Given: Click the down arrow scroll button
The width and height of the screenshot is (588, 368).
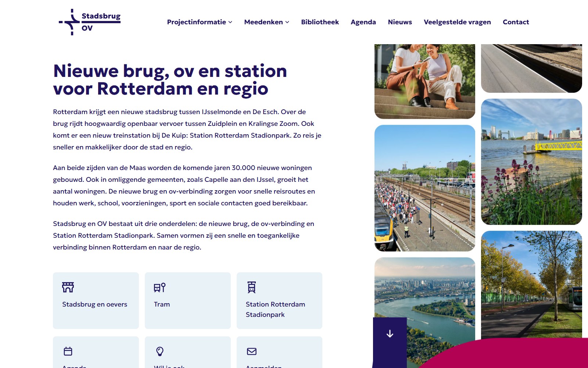Looking at the screenshot, I should 390,334.
